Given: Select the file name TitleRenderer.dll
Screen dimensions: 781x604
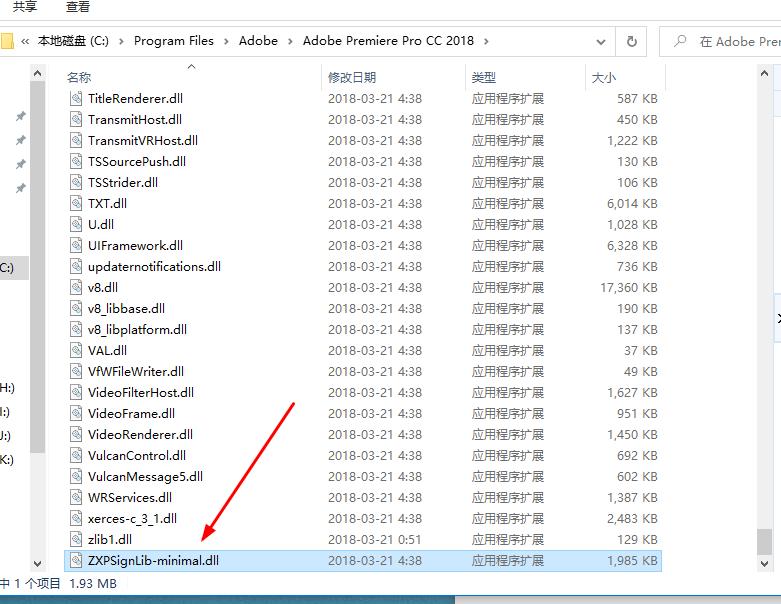Looking at the screenshot, I should [135, 99].
